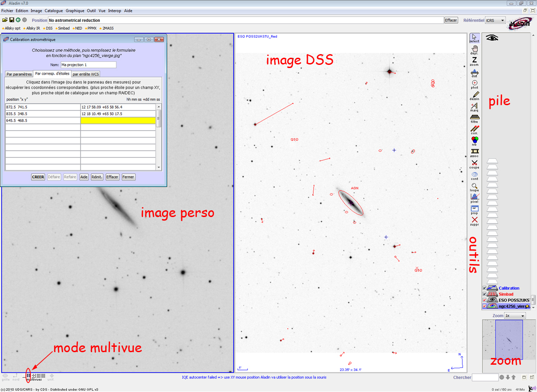537x392 pixels.
Task: Open the Graphique menu
Action: pyautogui.click(x=75, y=10)
